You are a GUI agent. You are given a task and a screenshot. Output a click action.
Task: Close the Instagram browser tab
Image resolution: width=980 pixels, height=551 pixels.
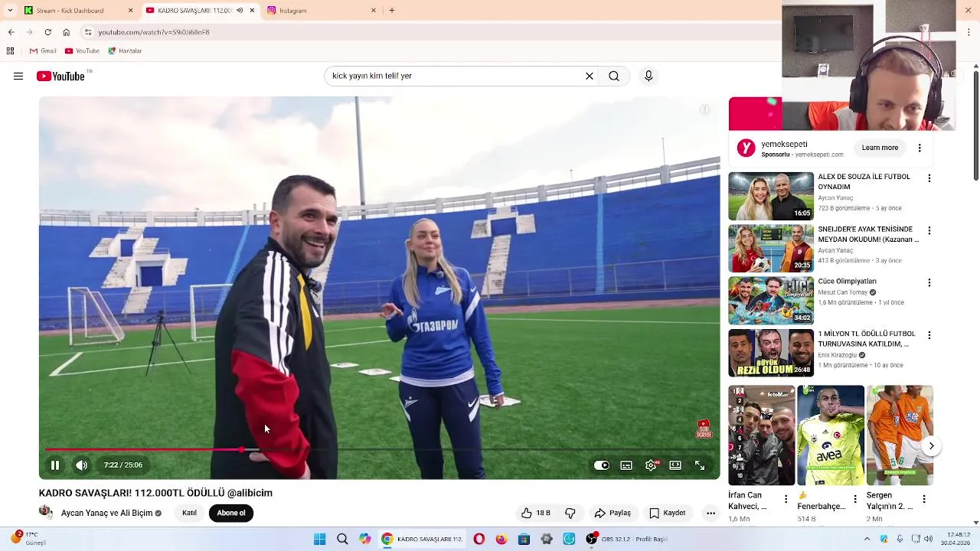click(x=374, y=11)
